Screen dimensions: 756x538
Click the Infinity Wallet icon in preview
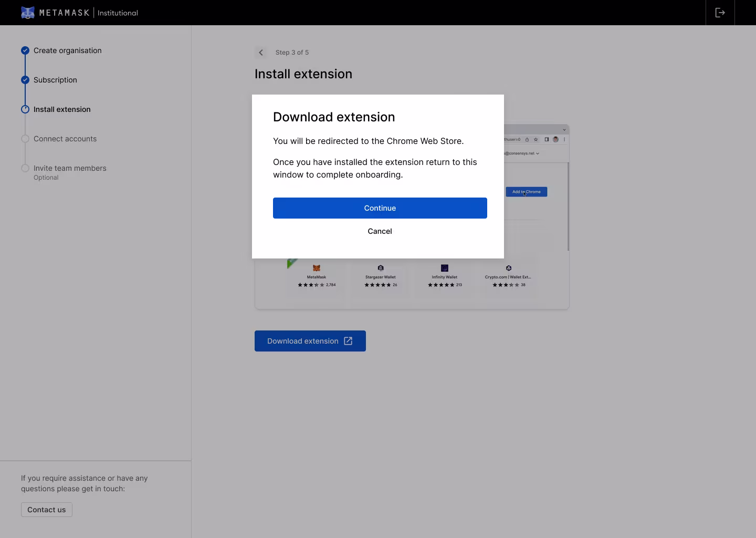tap(445, 268)
